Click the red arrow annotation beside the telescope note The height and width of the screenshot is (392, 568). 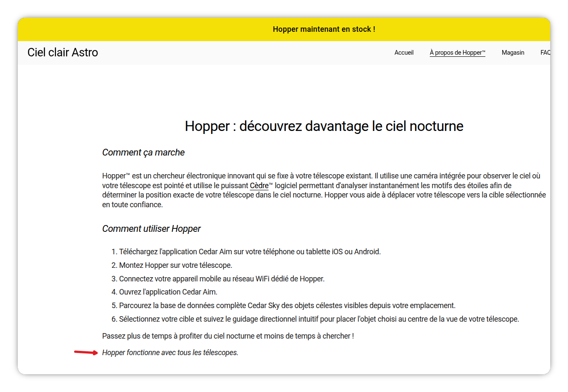tap(86, 352)
